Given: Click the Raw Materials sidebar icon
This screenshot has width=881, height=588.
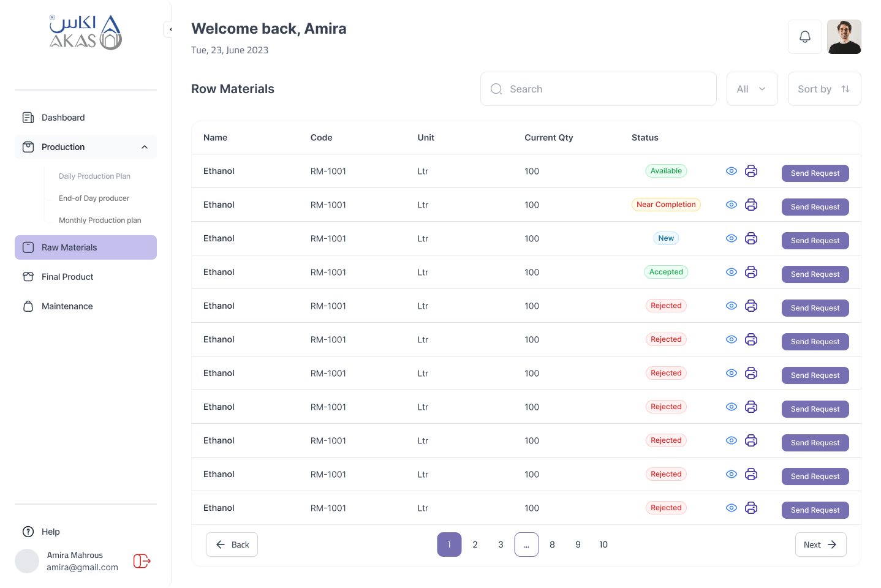Looking at the screenshot, I should pyautogui.click(x=28, y=247).
